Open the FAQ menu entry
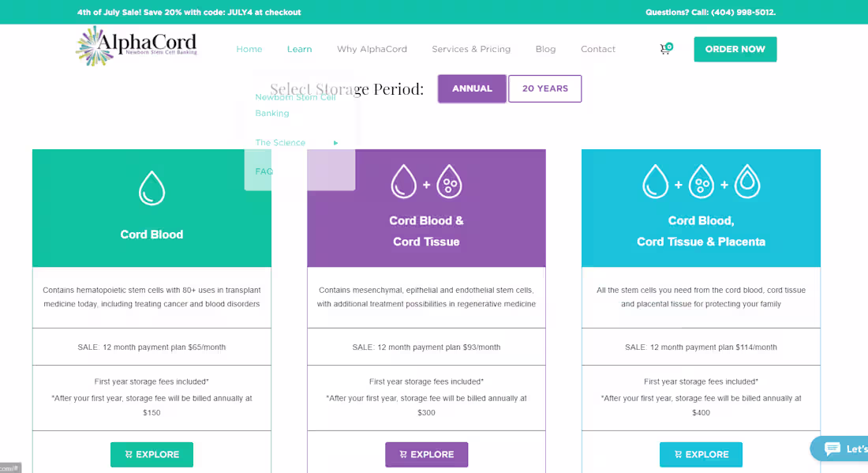868x473 pixels. click(264, 171)
